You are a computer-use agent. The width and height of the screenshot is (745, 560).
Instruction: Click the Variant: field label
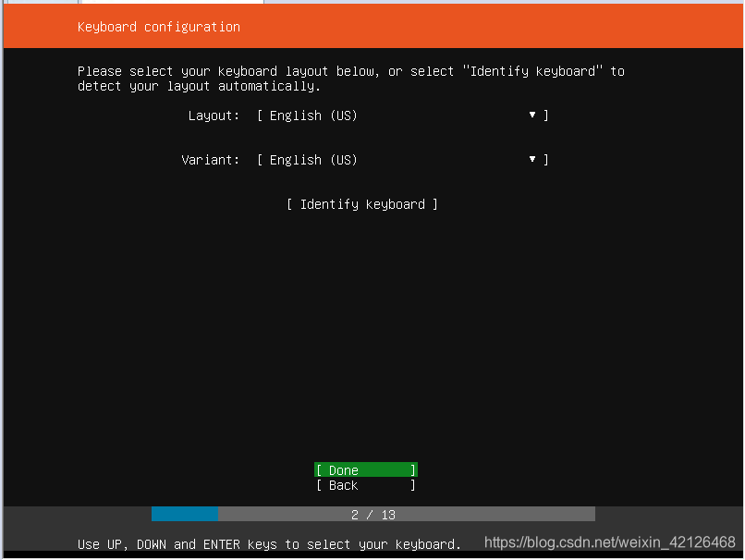click(211, 160)
